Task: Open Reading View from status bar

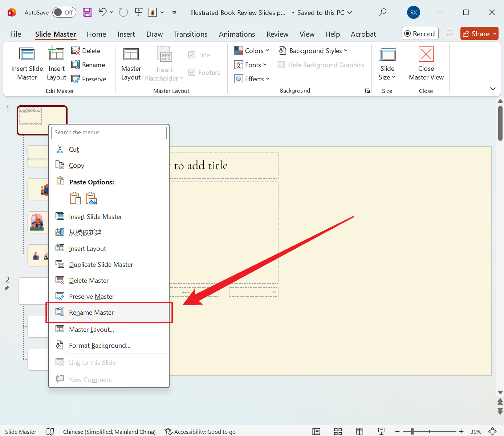Action: coord(359,431)
